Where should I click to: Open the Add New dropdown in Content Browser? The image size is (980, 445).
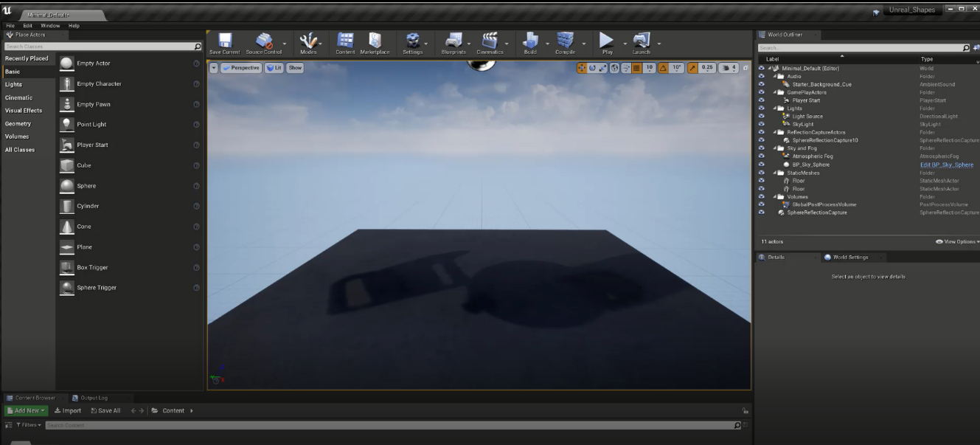26,410
